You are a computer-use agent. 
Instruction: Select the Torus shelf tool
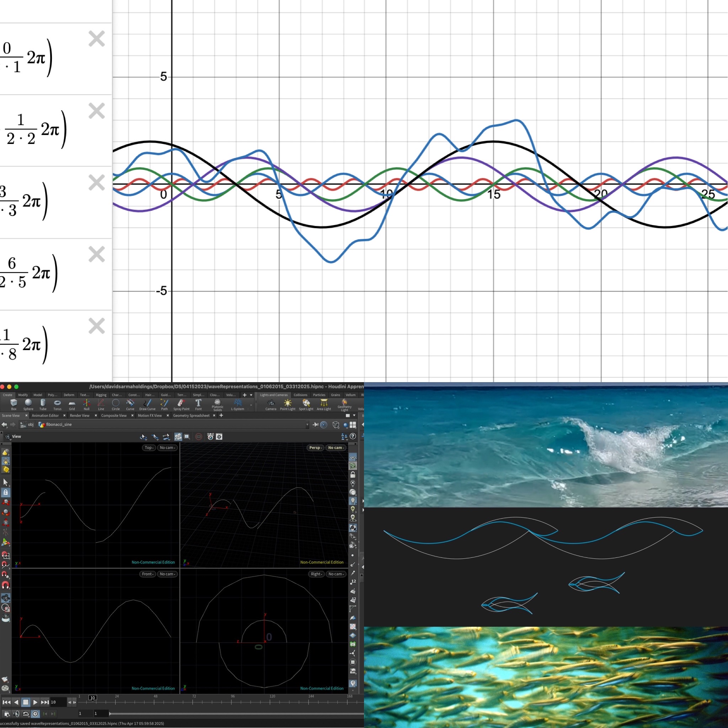(x=57, y=404)
